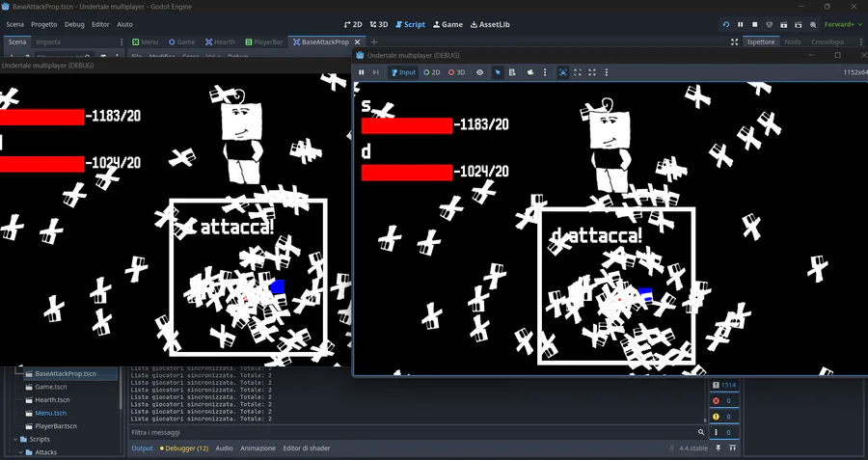868x460 pixels.
Task: Pause the running project from editor toolbar
Action: tap(740, 24)
